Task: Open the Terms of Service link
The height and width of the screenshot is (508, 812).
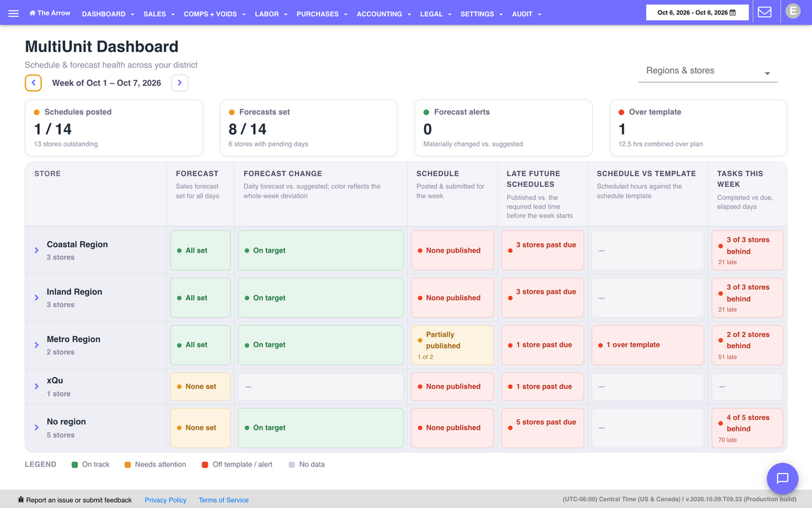Action: pos(223,500)
